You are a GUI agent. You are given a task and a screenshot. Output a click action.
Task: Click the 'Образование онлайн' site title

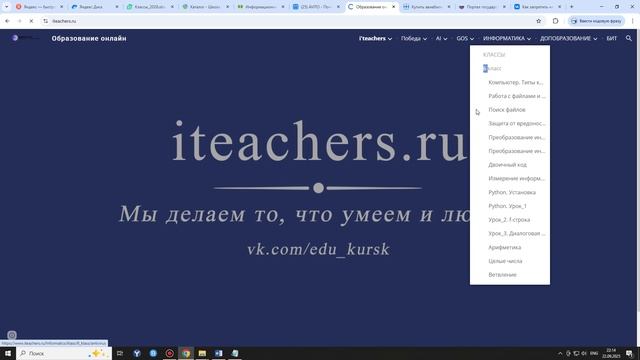(89, 38)
